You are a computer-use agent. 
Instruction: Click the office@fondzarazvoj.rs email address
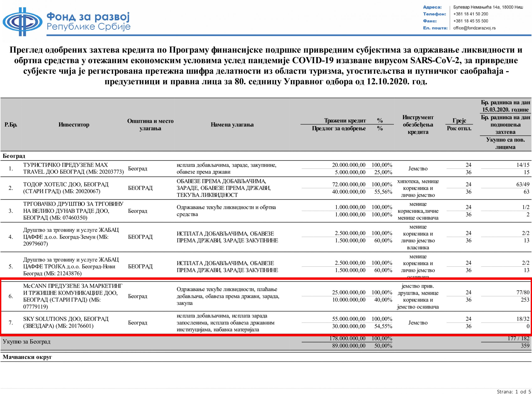[474, 28]
